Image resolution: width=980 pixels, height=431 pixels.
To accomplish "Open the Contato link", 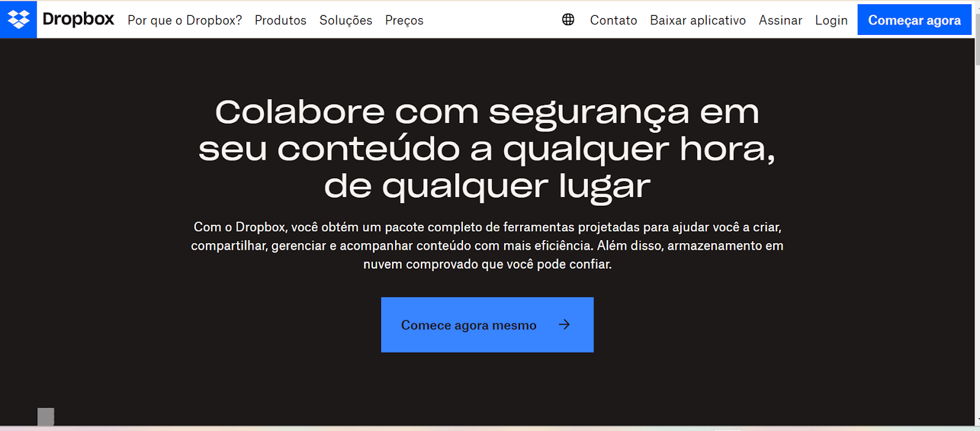I will 614,20.
